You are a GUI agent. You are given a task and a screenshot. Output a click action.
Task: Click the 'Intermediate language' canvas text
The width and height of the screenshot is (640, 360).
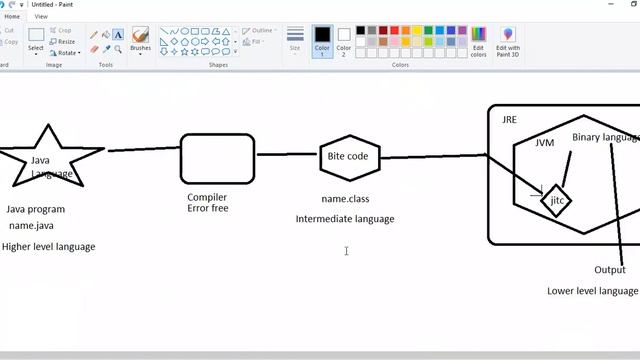pos(345,219)
